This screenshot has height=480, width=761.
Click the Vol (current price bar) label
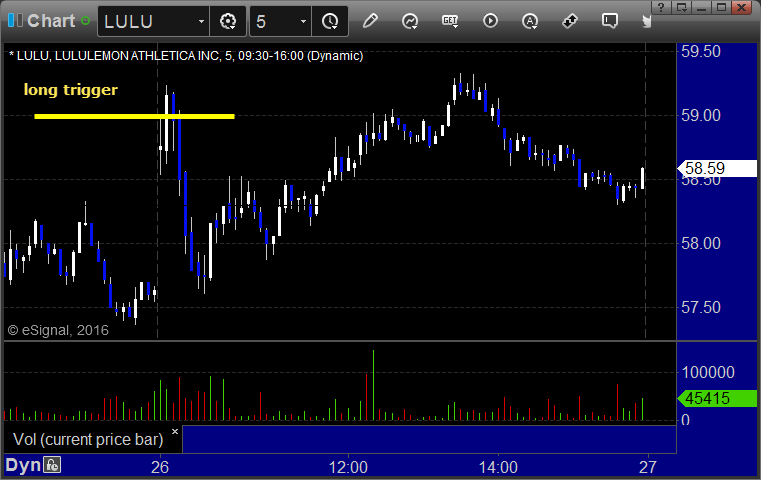coord(88,439)
